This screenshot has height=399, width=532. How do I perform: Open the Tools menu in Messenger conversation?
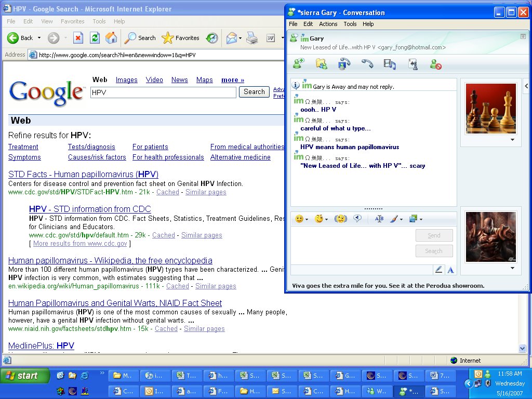click(350, 24)
